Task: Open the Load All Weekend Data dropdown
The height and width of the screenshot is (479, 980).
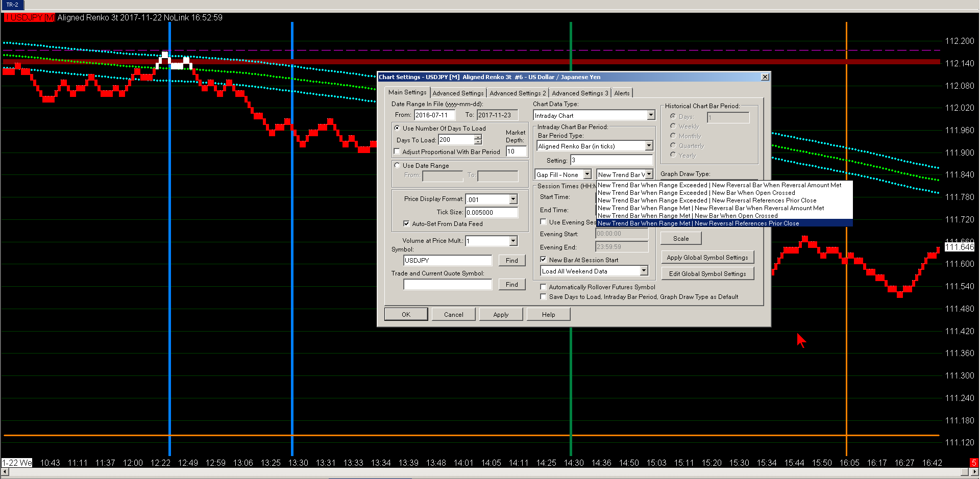Action: coord(644,271)
